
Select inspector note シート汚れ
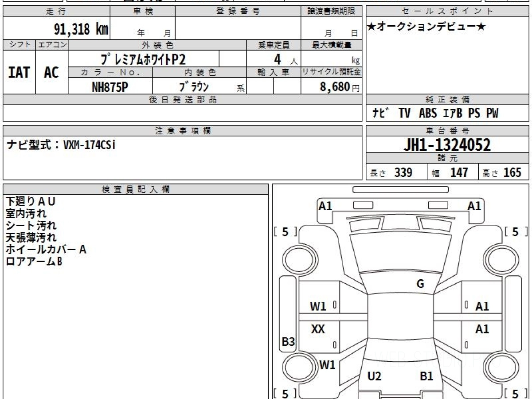click(31, 225)
